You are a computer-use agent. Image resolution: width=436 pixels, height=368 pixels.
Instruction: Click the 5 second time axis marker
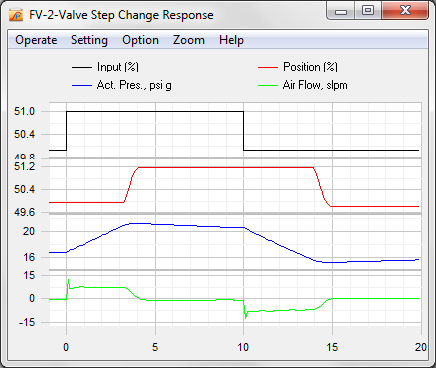pos(155,347)
